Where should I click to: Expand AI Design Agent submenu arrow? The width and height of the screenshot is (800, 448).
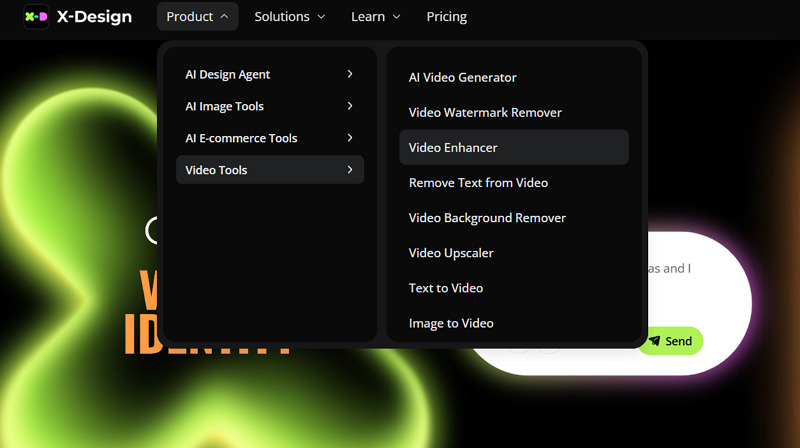click(350, 74)
